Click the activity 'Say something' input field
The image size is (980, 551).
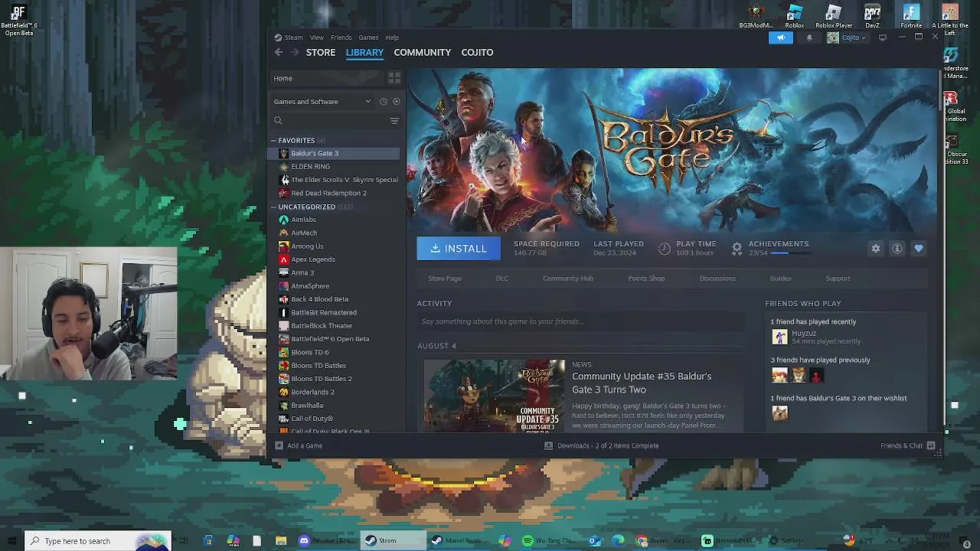580,321
